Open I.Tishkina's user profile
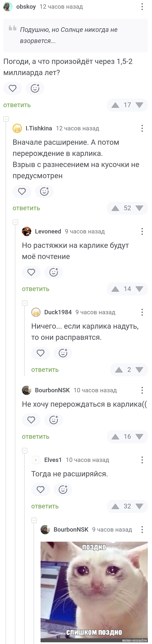 tap(39, 128)
